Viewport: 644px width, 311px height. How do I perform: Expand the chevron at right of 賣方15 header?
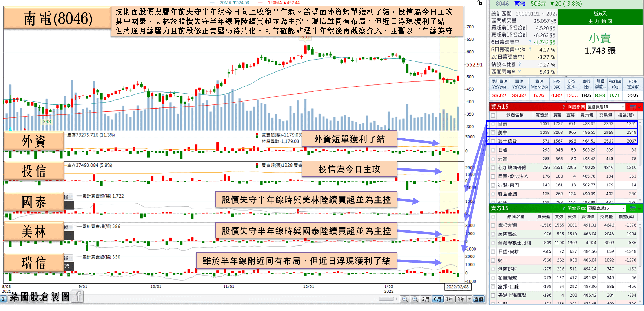pos(639,209)
